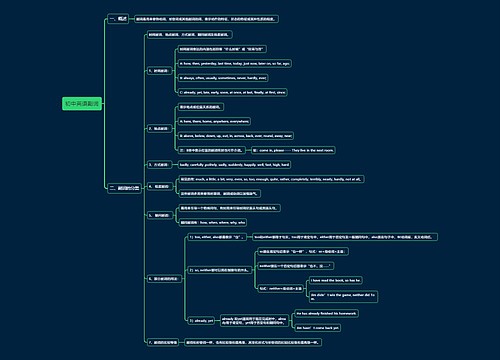Select the "3) already, yet" node
Screen dimensions: 500x360
(x=201, y=321)
